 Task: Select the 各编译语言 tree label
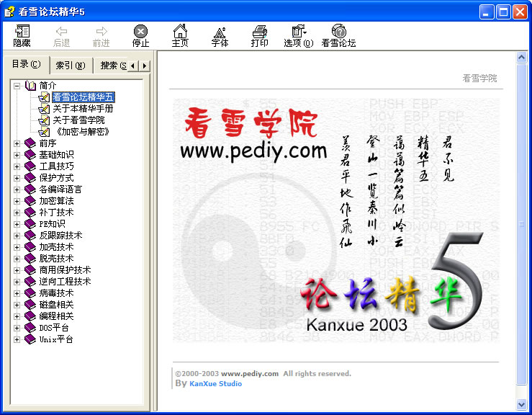click(60, 189)
